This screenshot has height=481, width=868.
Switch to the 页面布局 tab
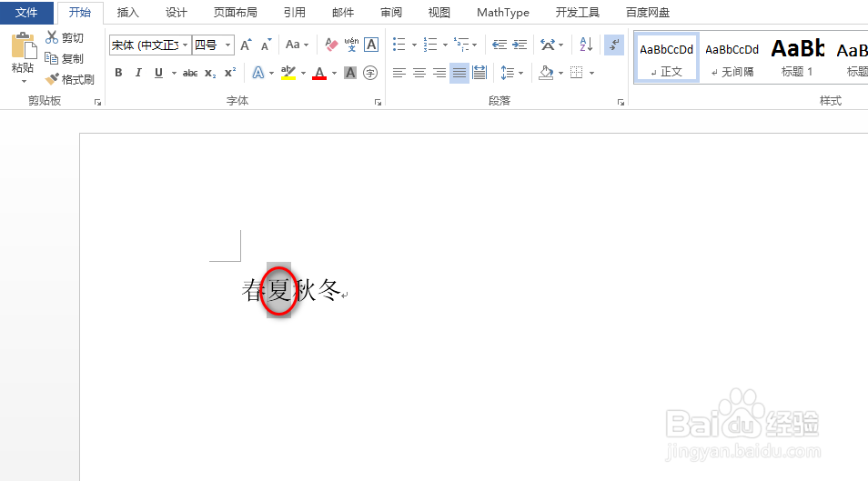[236, 12]
